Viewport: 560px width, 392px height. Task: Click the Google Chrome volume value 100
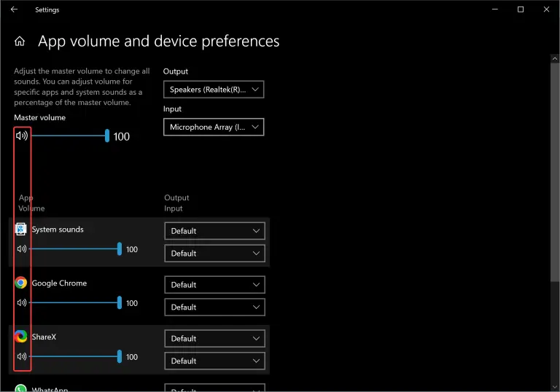click(x=132, y=303)
